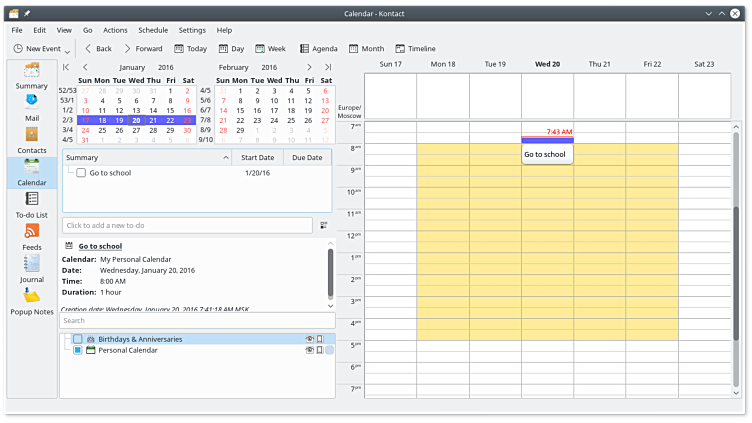Open the Journal section in the sidebar
This screenshot has height=423, width=752.
pyautogui.click(x=31, y=268)
